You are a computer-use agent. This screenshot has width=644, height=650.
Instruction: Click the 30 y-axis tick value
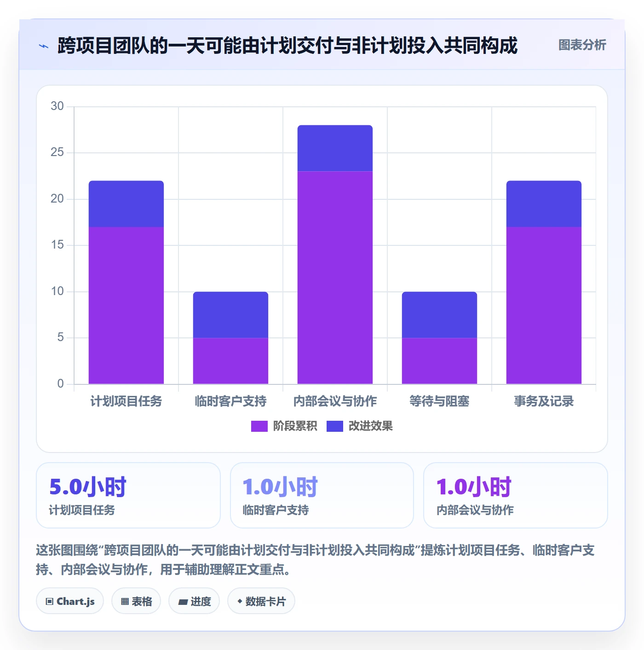[57, 106]
